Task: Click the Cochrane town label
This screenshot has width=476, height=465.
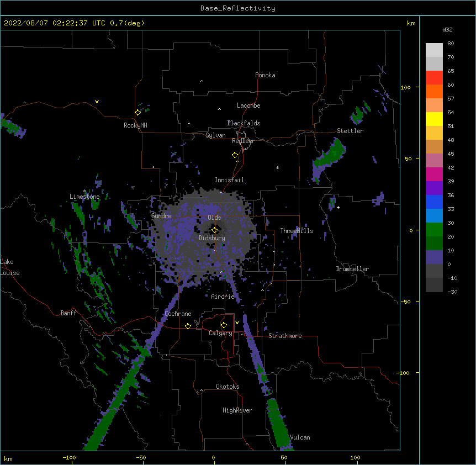Action: (178, 314)
